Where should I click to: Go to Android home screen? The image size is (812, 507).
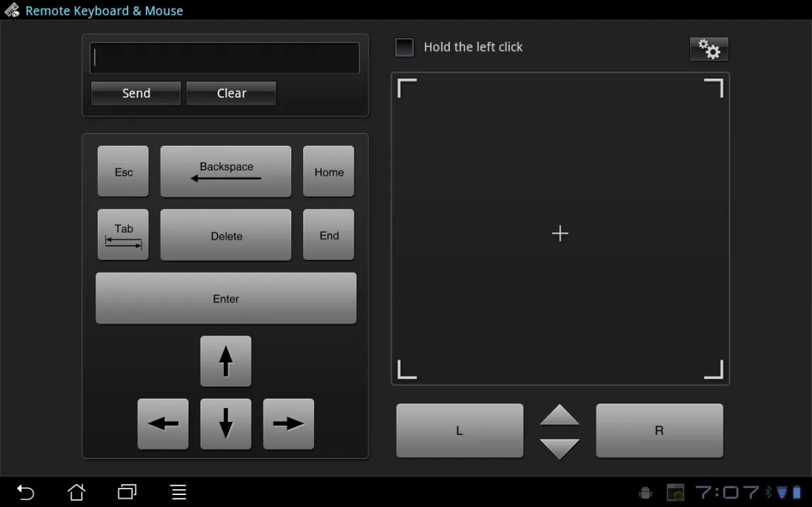click(77, 492)
